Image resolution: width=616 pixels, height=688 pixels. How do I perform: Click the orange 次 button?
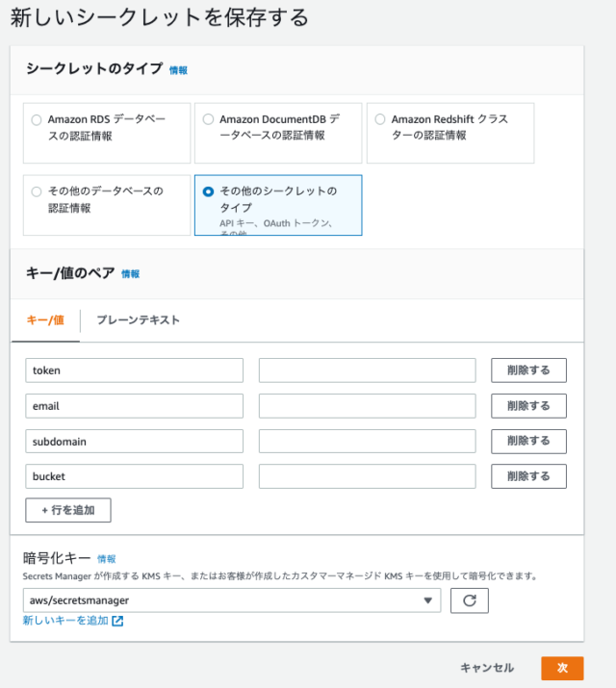click(x=562, y=668)
